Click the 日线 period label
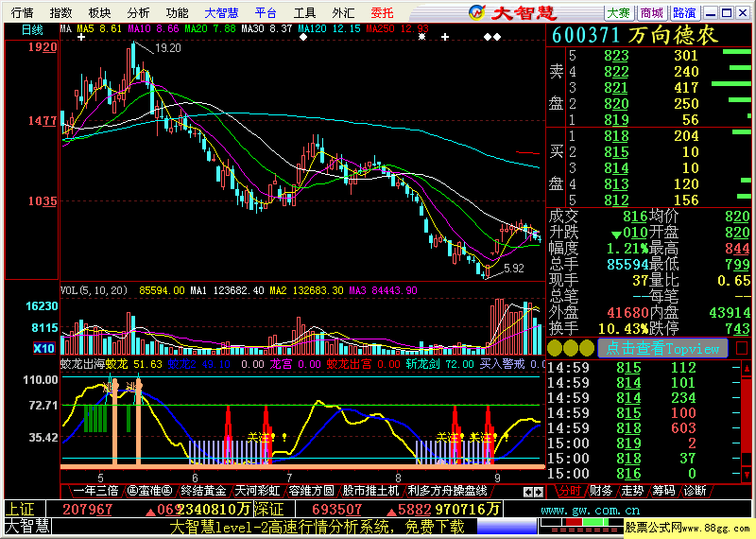This screenshot has width=756, height=539. tap(32, 30)
